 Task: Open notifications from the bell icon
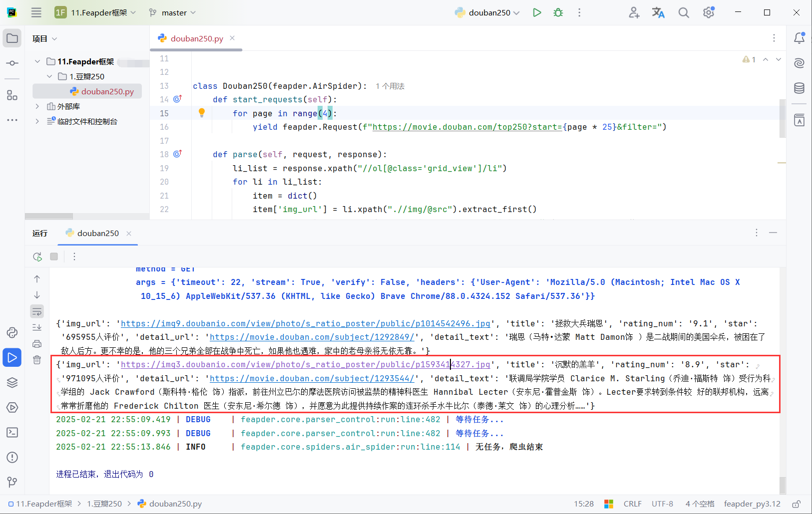(800, 37)
